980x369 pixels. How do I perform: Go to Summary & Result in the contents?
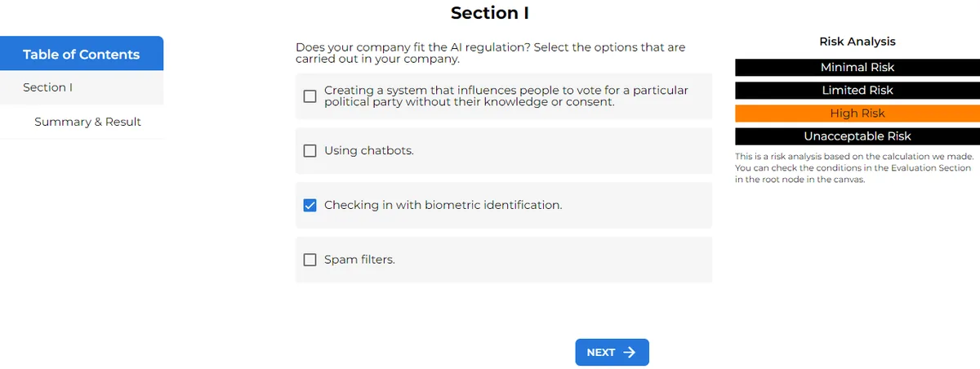click(87, 122)
